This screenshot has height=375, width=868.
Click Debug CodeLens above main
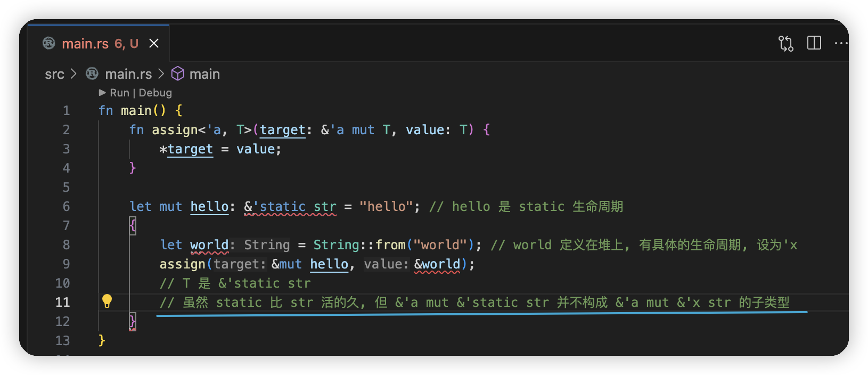click(155, 93)
